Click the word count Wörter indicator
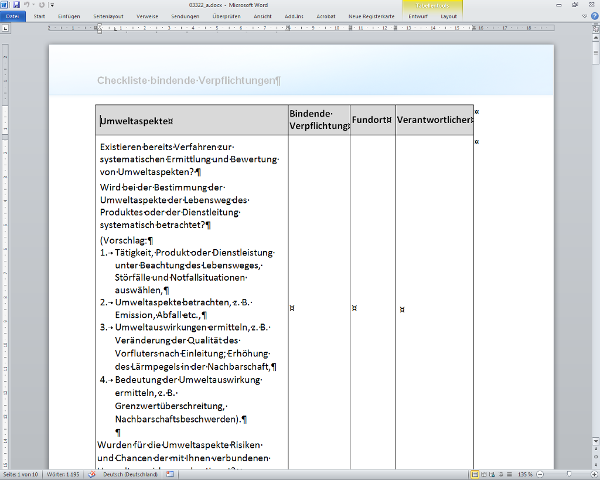 tap(62, 474)
